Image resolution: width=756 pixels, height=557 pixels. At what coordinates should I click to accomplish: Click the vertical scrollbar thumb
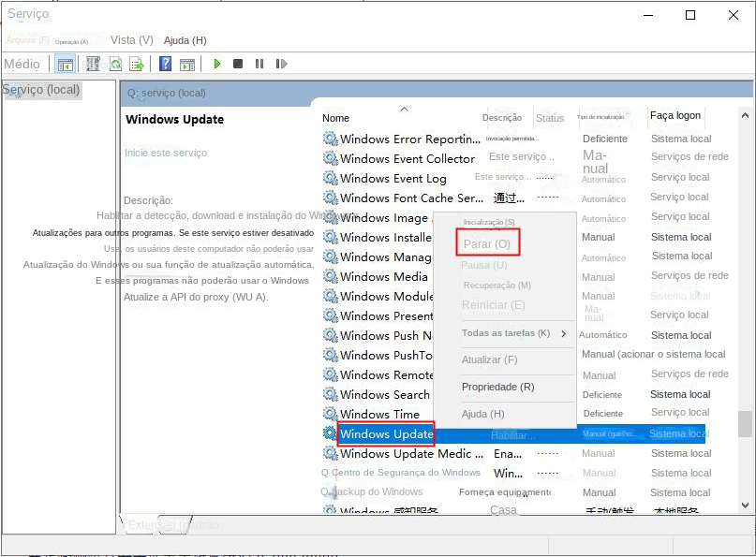coord(745,423)
